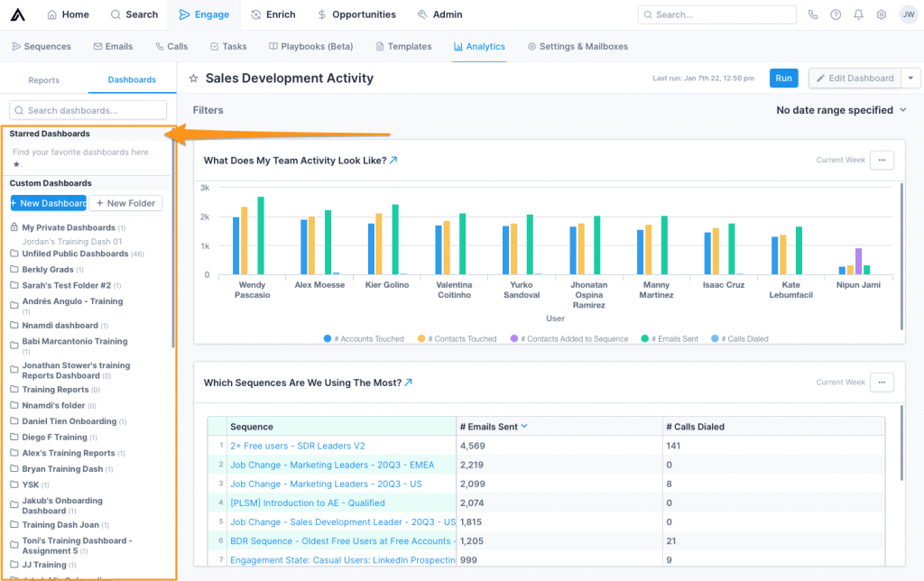
Task: Switch to the Reports tab
Action: click(43, 78)
